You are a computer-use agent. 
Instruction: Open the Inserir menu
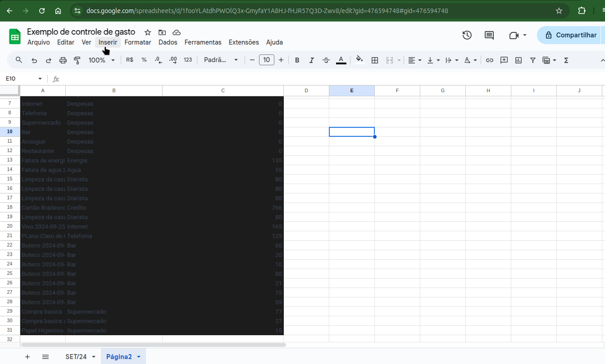(108, 42)
